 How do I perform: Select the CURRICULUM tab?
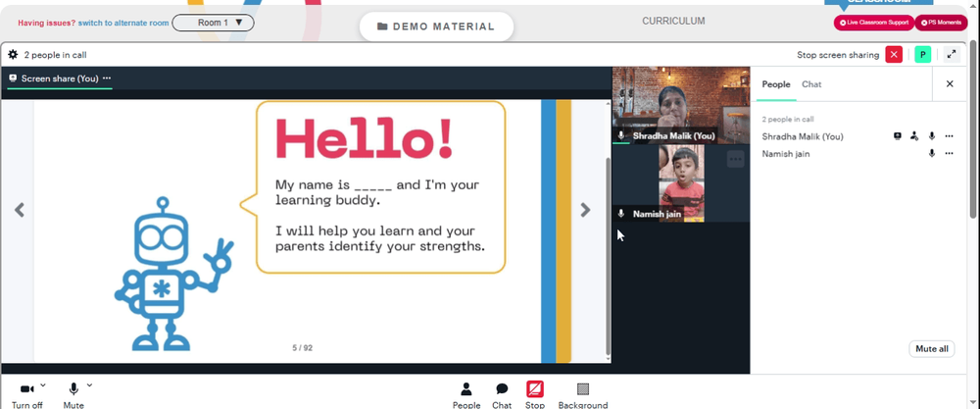coord(673,22)
